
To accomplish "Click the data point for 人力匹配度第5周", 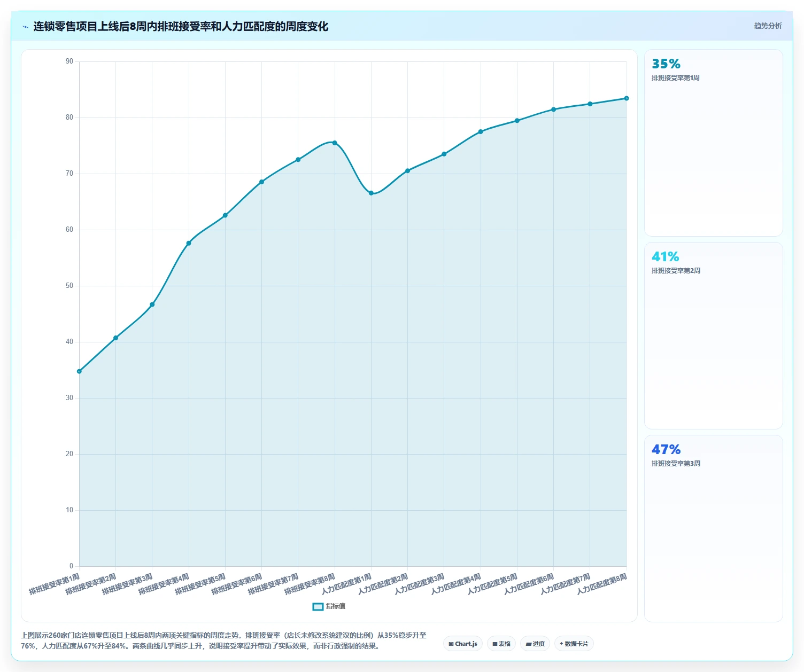I will pos(517,120).
